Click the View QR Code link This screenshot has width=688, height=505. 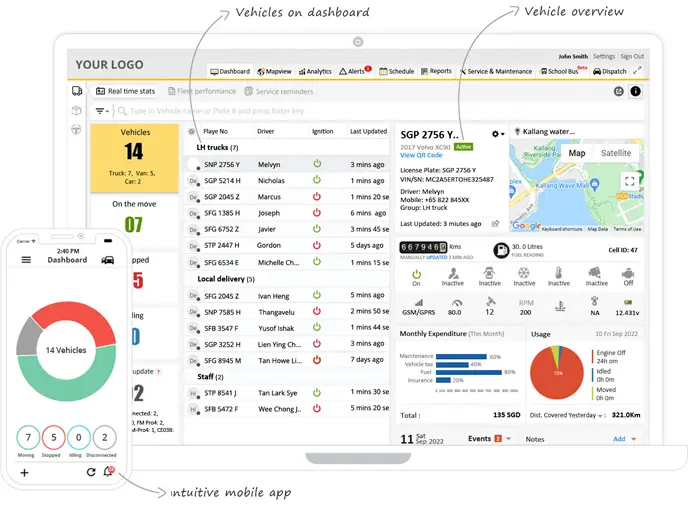coord(421,155)
